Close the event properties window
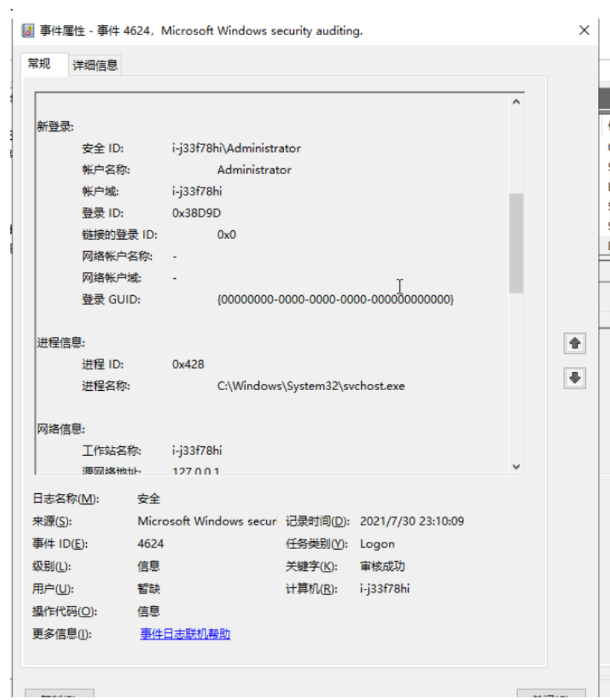 (584, 30)
